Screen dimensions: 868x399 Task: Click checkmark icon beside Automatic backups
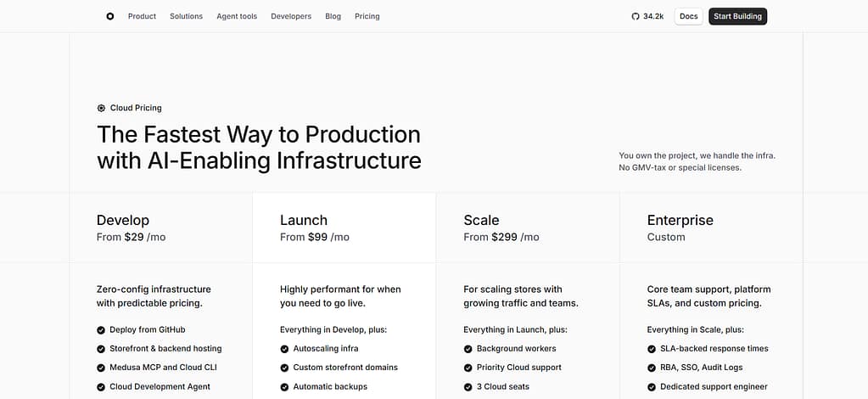click(x=284, y=387)
